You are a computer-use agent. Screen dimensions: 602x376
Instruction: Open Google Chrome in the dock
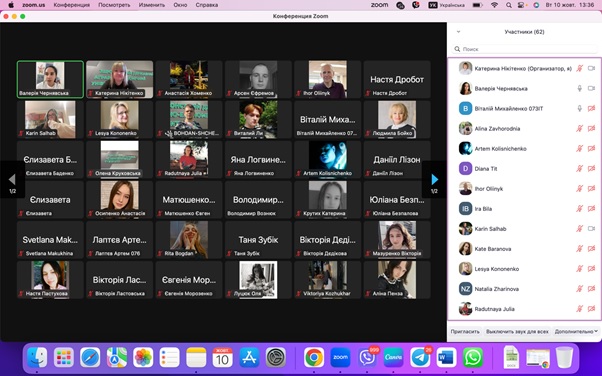[x=314, y=357]
